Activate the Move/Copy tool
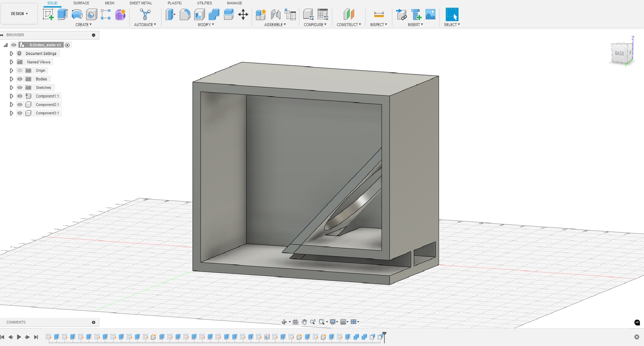The height and width of the screenshot is (346, 644). [x=243, y=14]
